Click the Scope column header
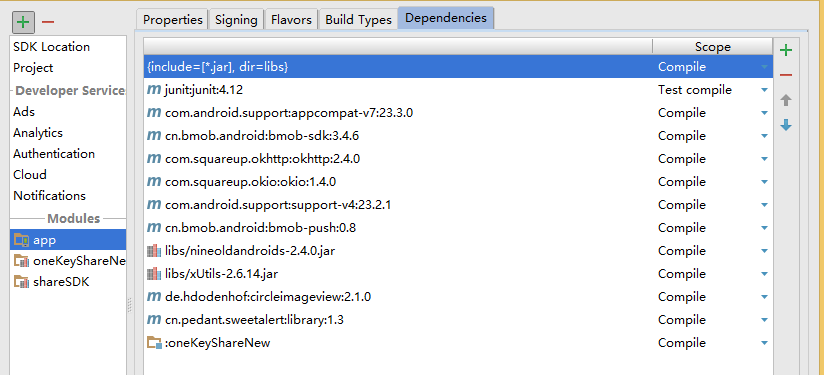 [713, 47]
